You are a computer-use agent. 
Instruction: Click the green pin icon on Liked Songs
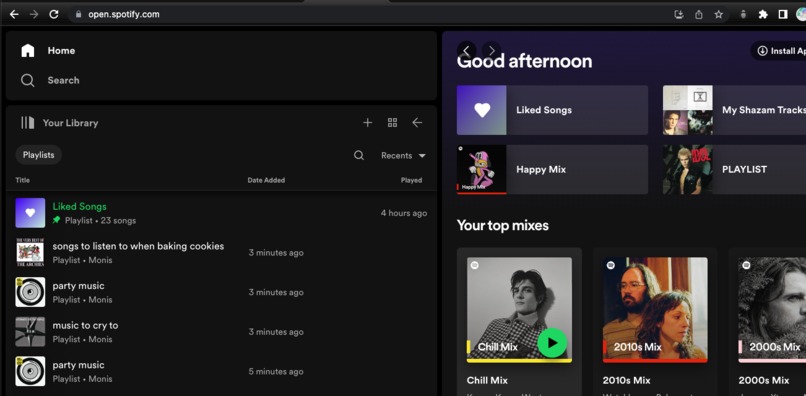click(57, 220)
